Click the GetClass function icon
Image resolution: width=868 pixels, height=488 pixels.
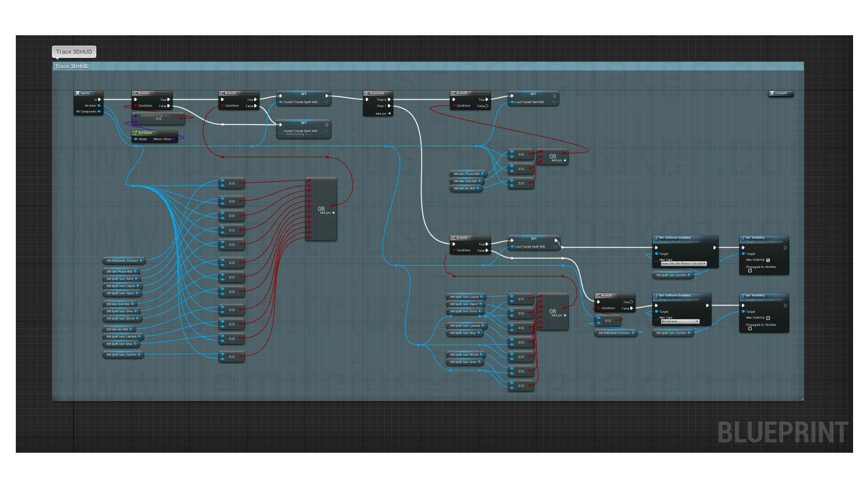[136, 133]
